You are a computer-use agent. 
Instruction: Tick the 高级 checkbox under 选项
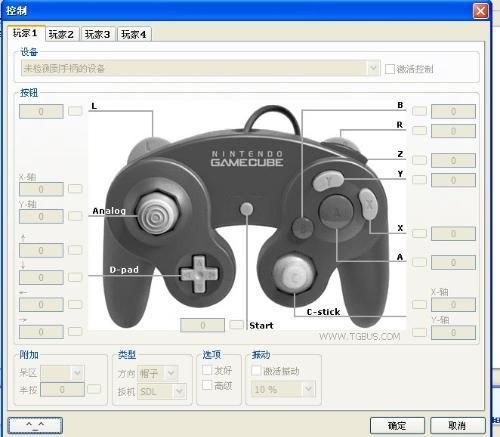[x=207, y=385]
